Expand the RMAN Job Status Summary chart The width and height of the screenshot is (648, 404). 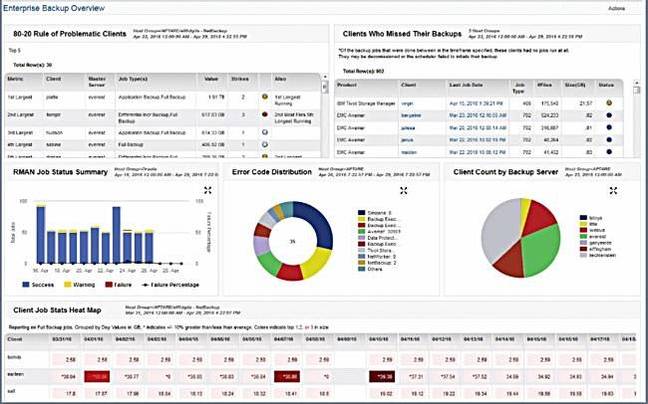pos(208,190)
